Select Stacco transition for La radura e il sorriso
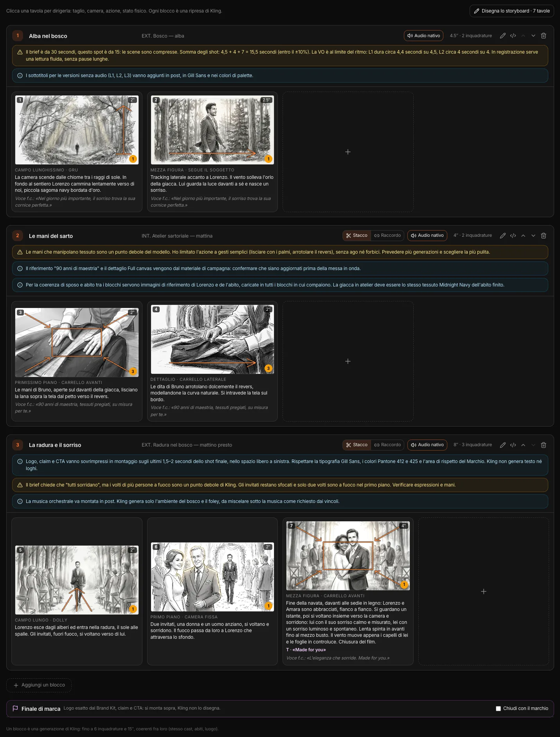 (357, 445)
